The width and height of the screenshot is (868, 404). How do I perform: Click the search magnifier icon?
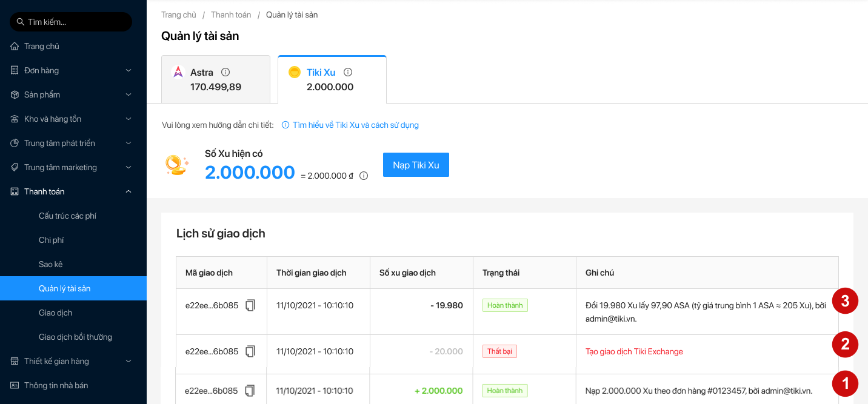tap(21, 22)
